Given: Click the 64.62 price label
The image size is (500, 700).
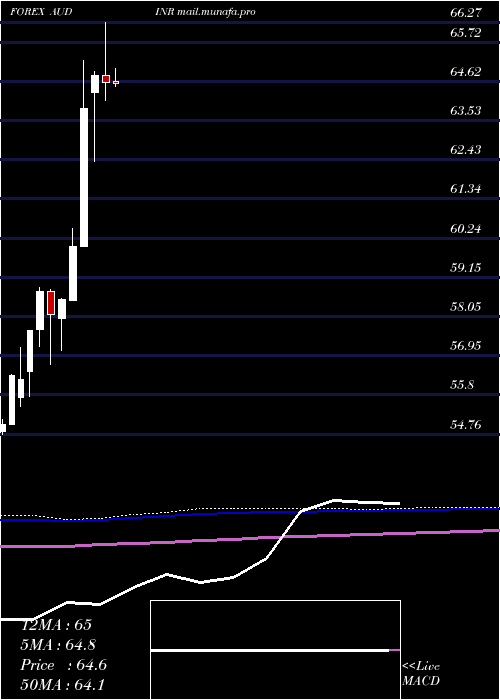Looking at the screenshot, I should pos(466,71).
